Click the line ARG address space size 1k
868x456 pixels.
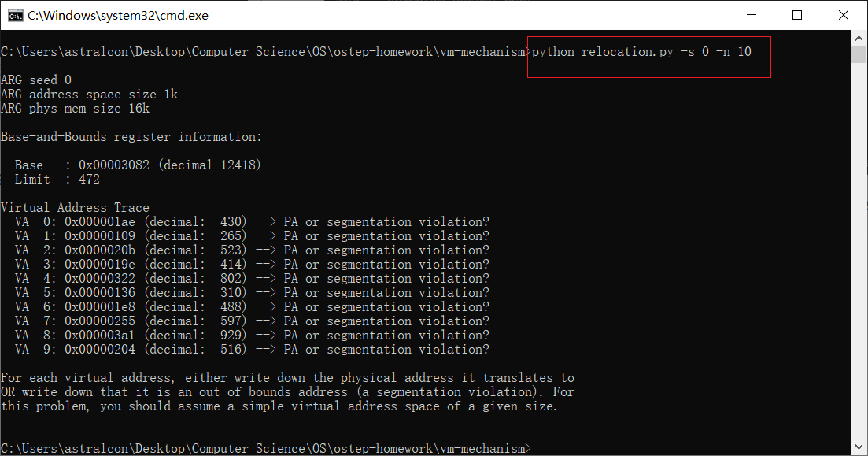89,95
